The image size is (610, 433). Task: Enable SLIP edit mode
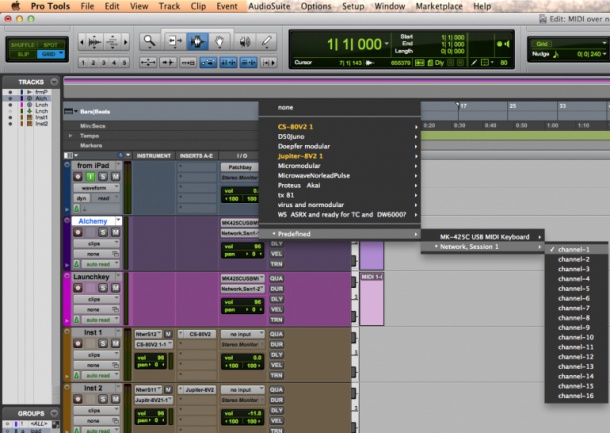(23, 54)
